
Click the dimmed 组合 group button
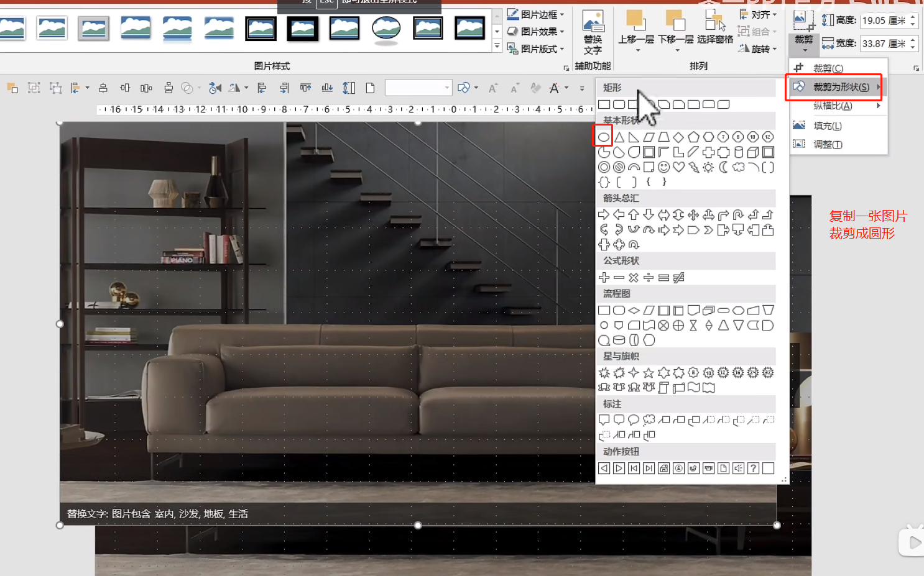click(x=758, y=31)
